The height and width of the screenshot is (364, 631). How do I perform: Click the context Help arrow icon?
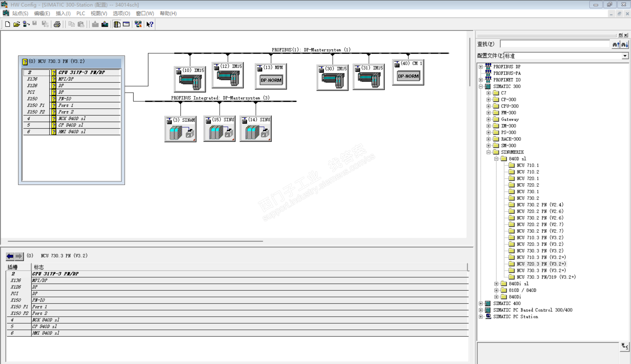point(150,24)
